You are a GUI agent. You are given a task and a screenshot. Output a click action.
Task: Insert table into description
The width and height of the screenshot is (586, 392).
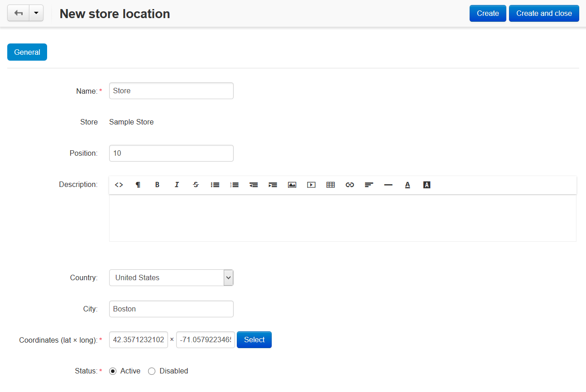click(x=331, y=185)
